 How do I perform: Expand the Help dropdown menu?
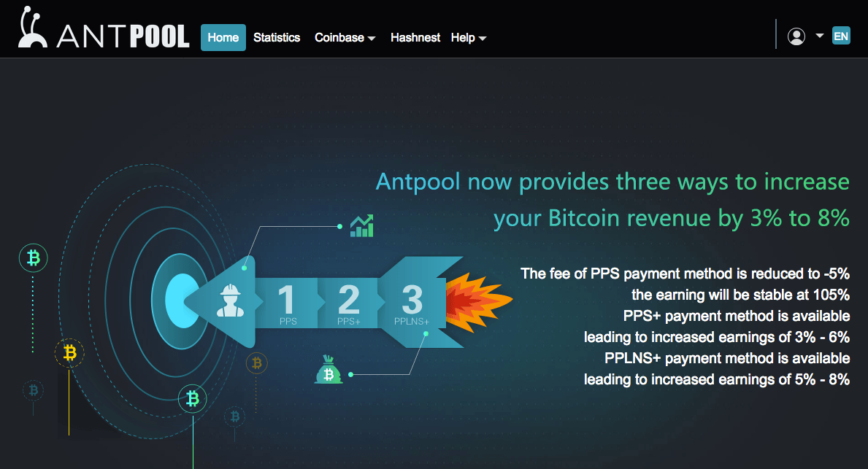(x=469, y=38)
